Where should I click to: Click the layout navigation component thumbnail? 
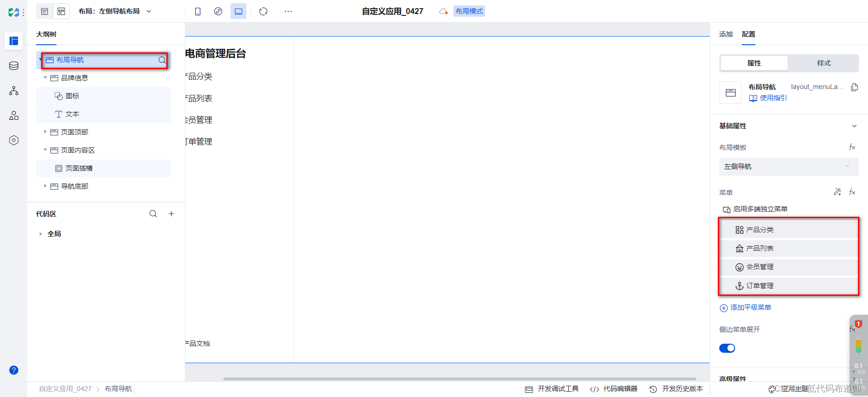pos(731,93)
